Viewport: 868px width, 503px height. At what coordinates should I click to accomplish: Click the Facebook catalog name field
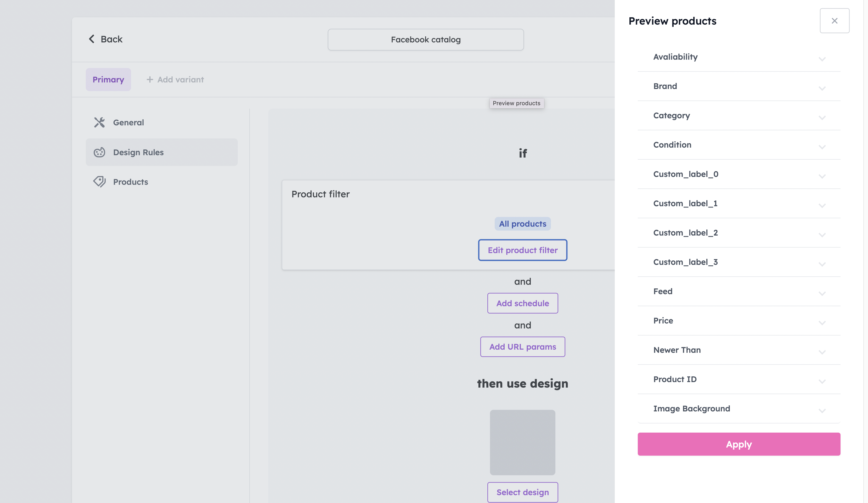pyautogui.click(x=425, y=40)
